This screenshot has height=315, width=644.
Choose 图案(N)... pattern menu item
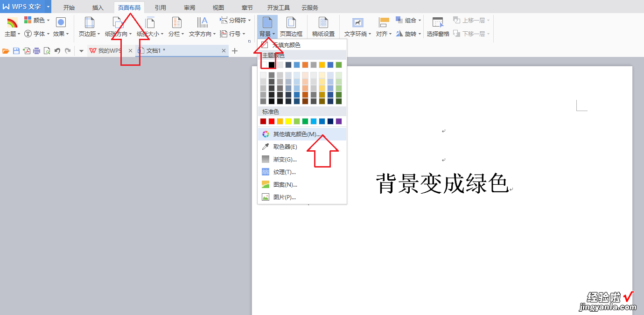tap(302, 184)
